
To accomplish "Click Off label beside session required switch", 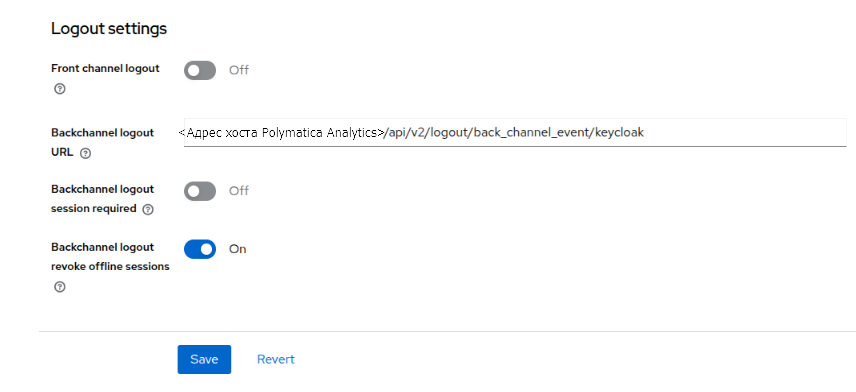I will coord(239,191).
